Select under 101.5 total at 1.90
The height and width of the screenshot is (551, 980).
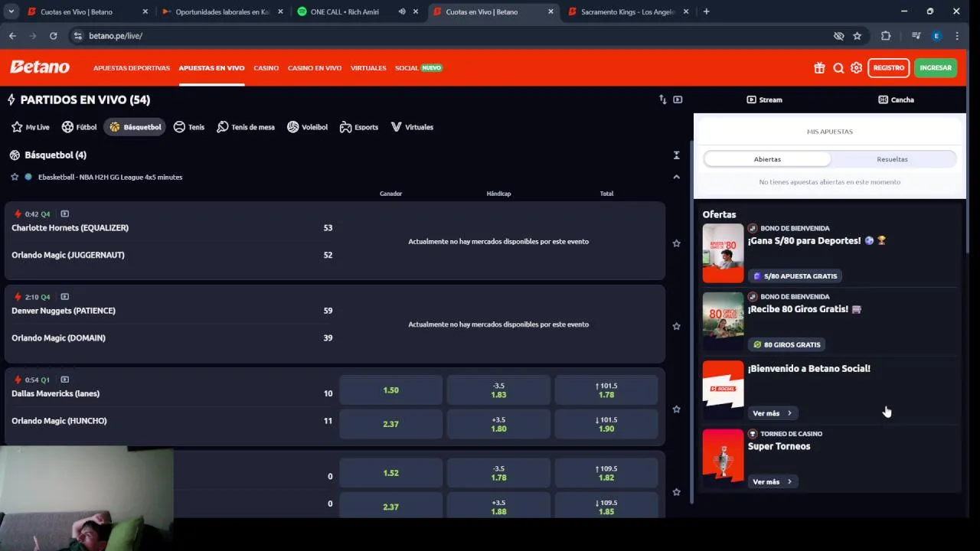(606, 424)
